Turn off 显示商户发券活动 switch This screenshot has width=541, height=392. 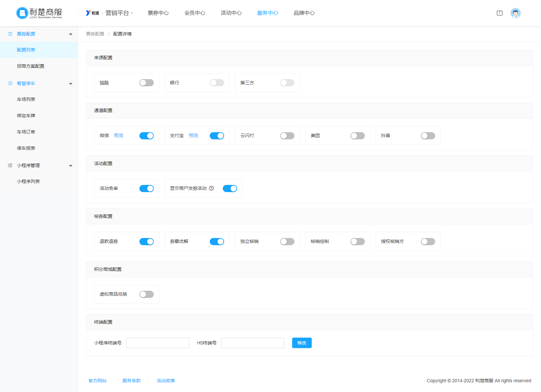point(230,189)
